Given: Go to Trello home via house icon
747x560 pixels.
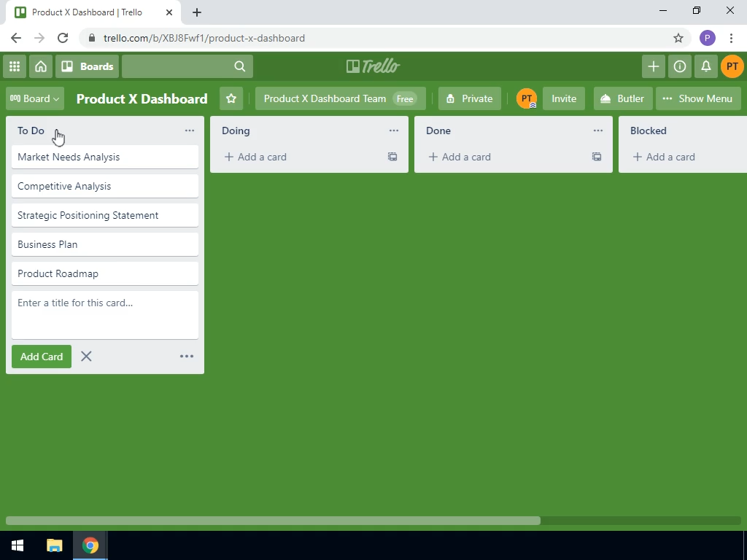Looking at the screenshot, I should (41, 66).
